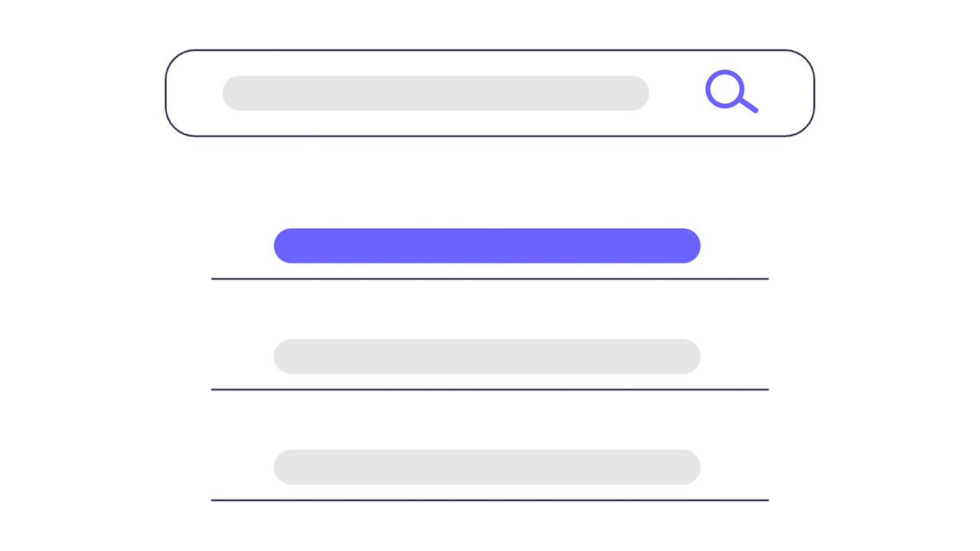The width and height of the screenshot is (980, 551).
Task: Click the gray pill above the bottom divider
Action: pos(487,467)
